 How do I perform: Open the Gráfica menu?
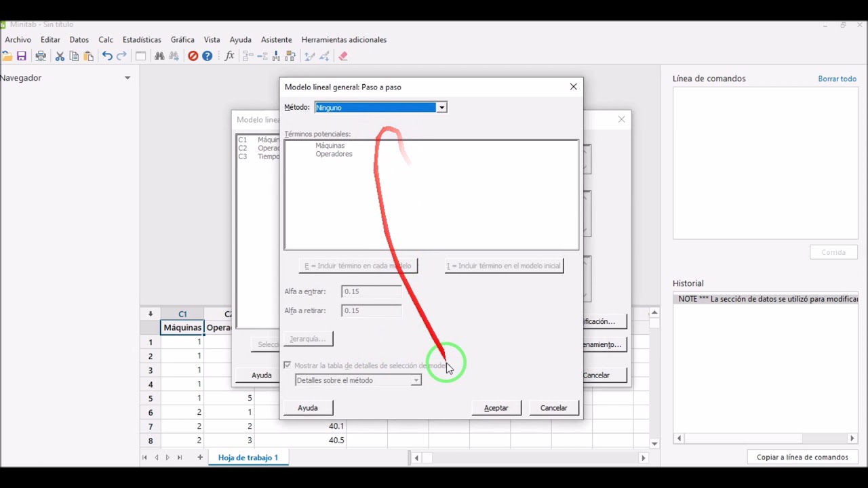(182, 40)
